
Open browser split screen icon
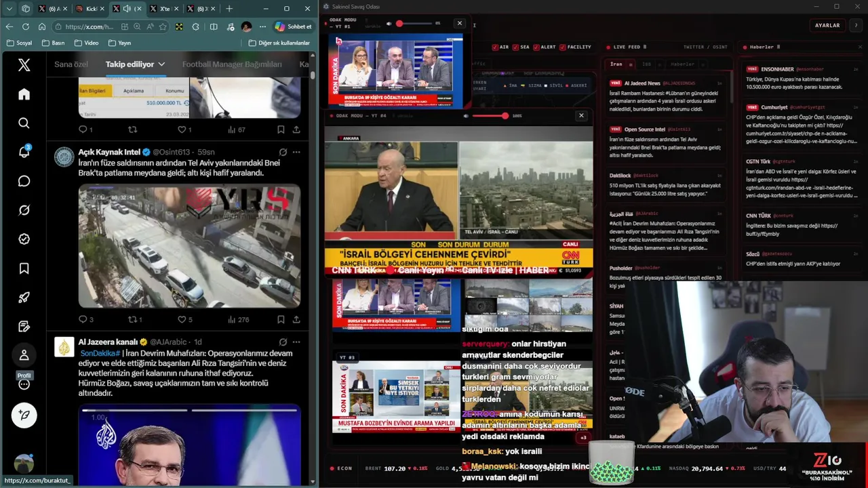(x=214, y=26)
